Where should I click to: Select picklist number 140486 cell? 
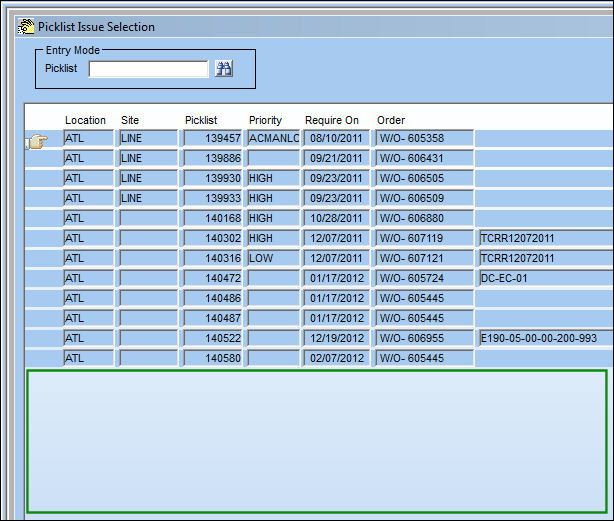pyautogui.click(x=213, y=298)
